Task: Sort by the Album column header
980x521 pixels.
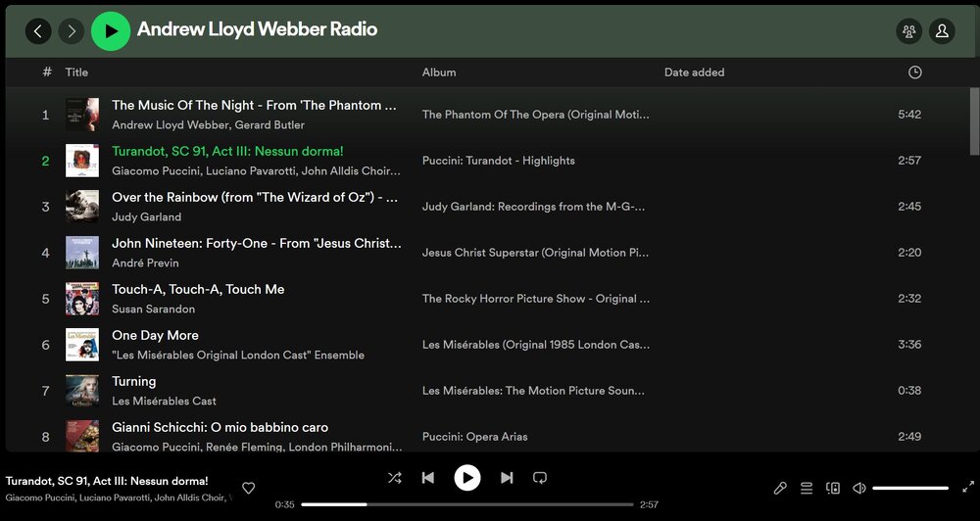Action: [x=439, y=72]
